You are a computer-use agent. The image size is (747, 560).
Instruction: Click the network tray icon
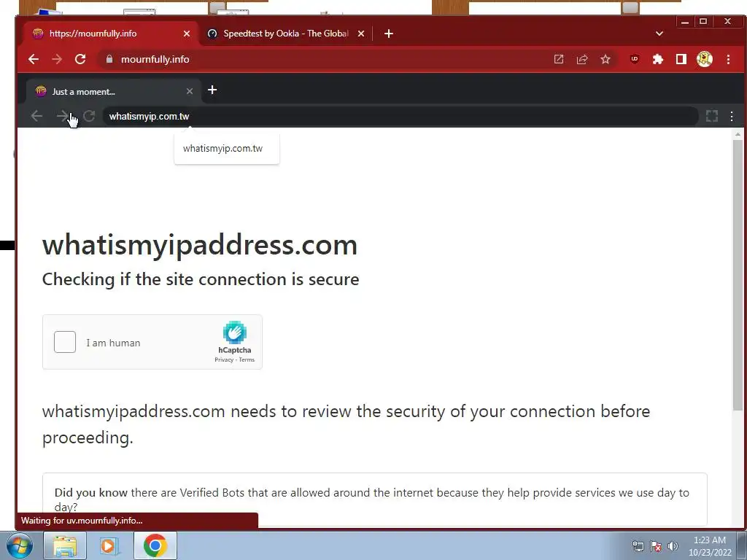click(638, 546)
